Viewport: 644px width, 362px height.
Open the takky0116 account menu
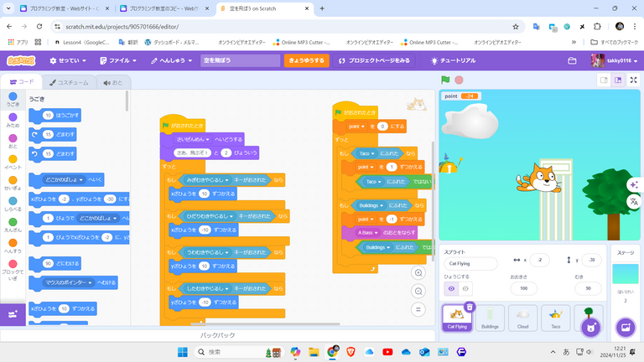coord(615,60)
